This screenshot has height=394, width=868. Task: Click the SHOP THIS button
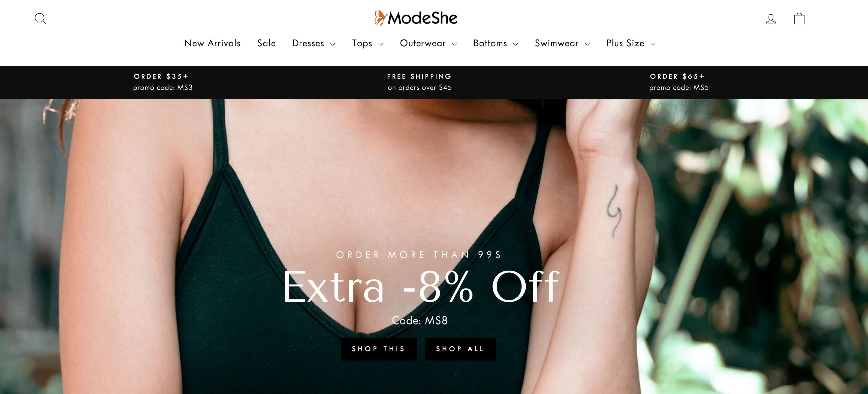tap(379, 349)
